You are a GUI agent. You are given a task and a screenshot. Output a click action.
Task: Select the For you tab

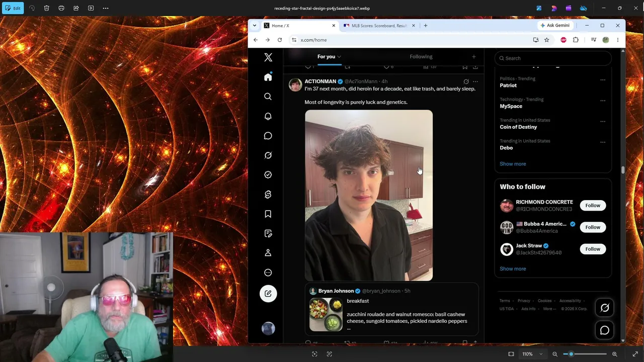tap(326, 57)
